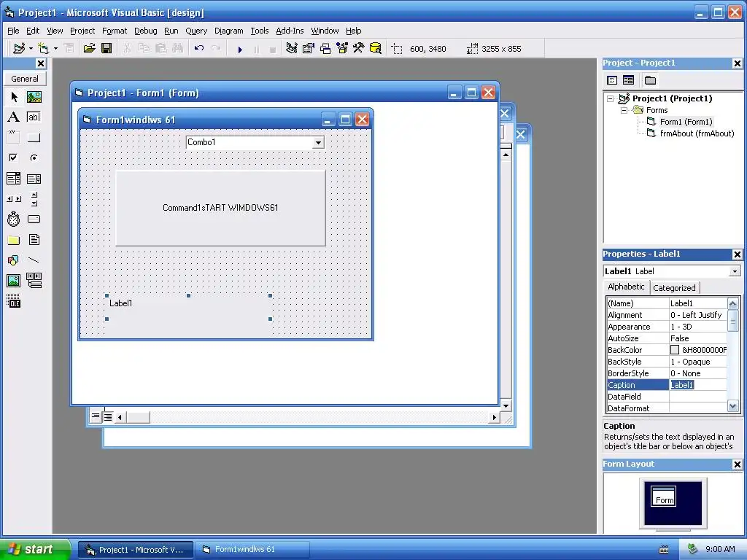Pick the VScrollBar control tool
Viewport: 747px width, 560px height.
click(34, 199)
